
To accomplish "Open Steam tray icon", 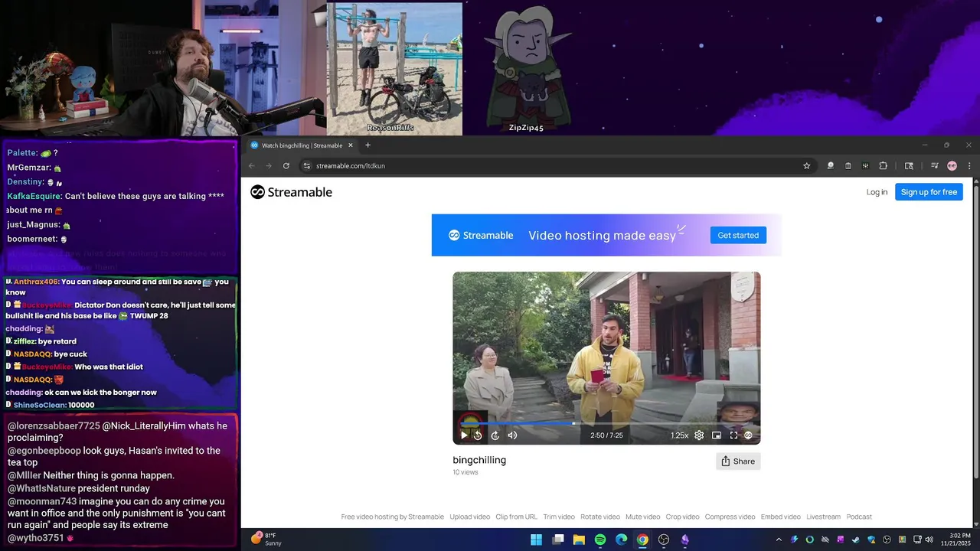I will 856,540.
